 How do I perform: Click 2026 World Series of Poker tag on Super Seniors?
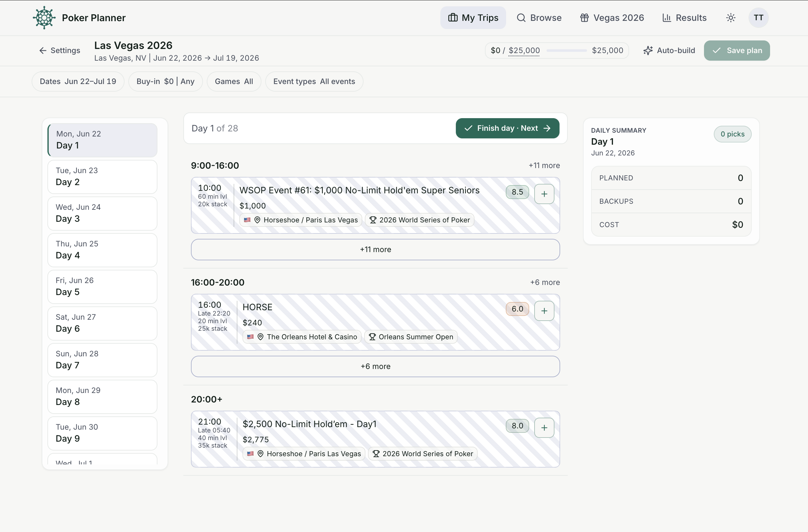(x=419, y=220)
